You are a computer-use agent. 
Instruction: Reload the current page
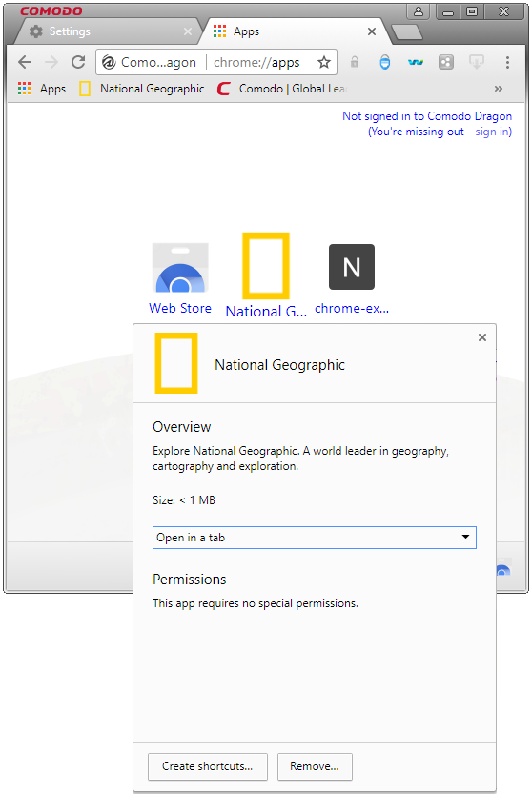(x=78, y=62)
